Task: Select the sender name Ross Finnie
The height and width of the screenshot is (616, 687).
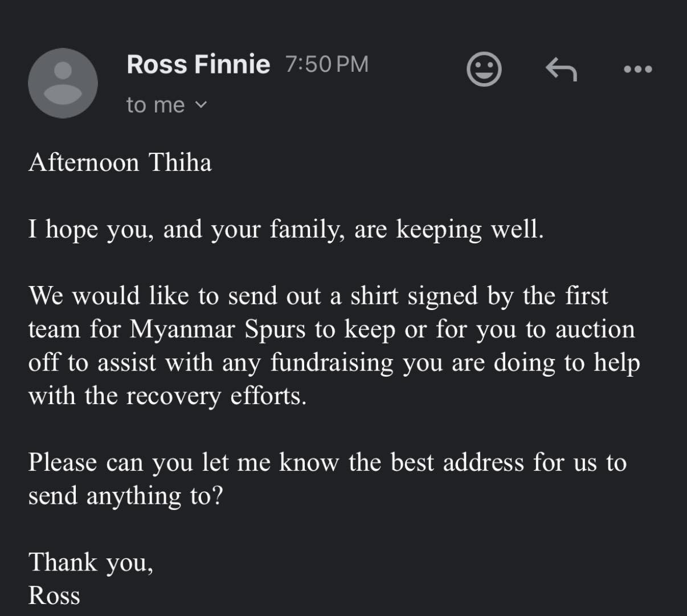Action: pyautogui.click(x=198, y=64)
